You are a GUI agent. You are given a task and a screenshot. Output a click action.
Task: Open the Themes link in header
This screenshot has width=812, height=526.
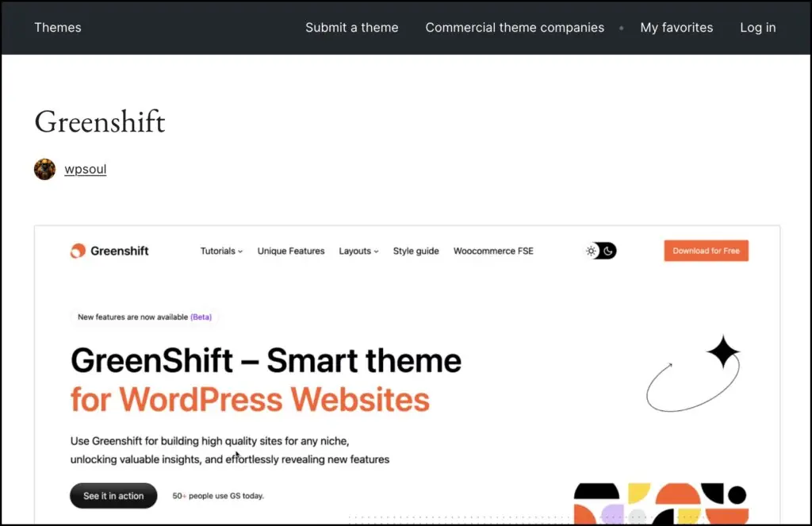(57, 28)
